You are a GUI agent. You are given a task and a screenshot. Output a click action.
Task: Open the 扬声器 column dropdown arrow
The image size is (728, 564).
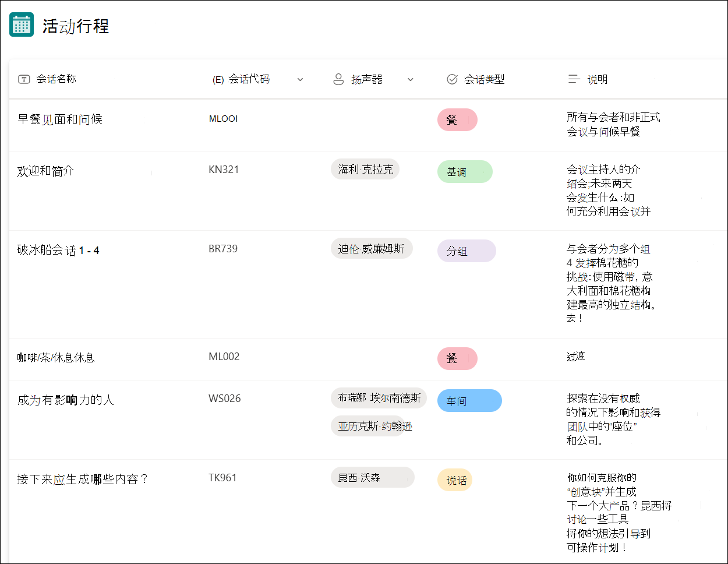(411, 80)
